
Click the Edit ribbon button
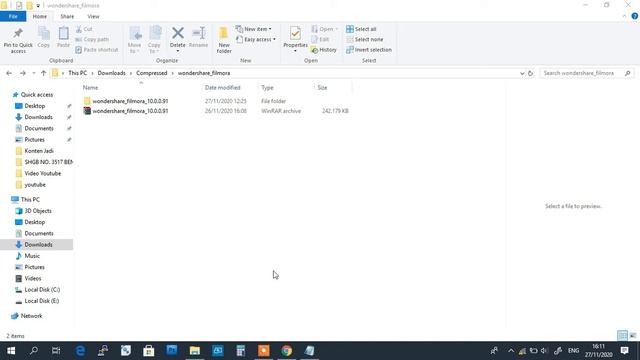pos(321,40)
